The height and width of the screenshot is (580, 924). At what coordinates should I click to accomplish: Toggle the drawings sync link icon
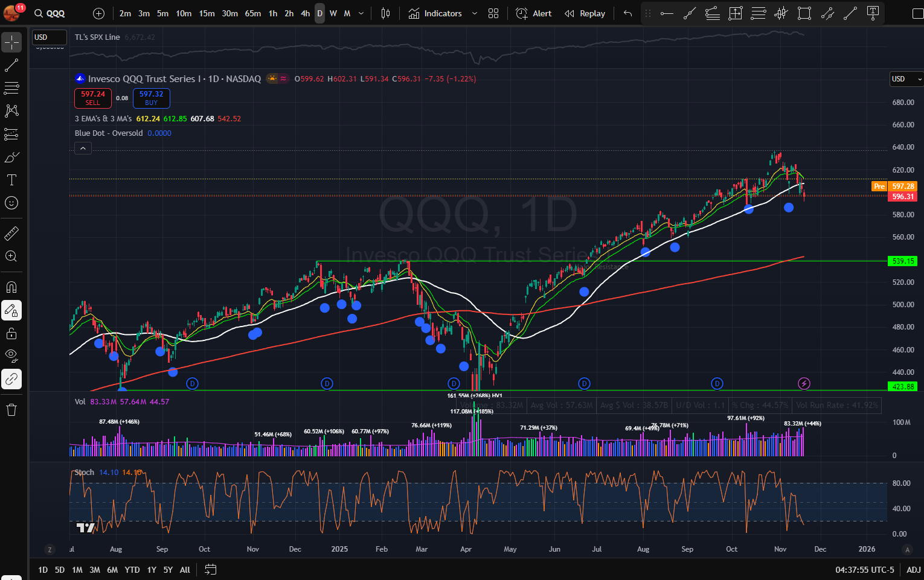pos(11,379)
